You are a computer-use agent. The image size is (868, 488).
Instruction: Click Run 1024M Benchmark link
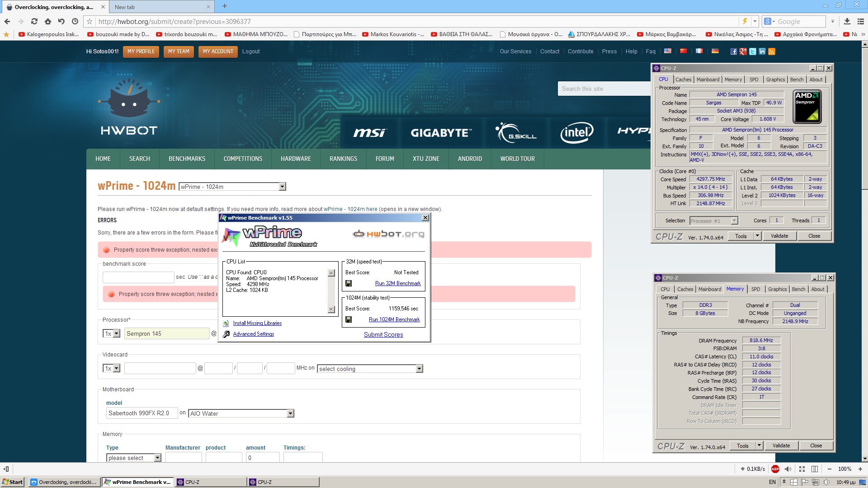[394, 319]
